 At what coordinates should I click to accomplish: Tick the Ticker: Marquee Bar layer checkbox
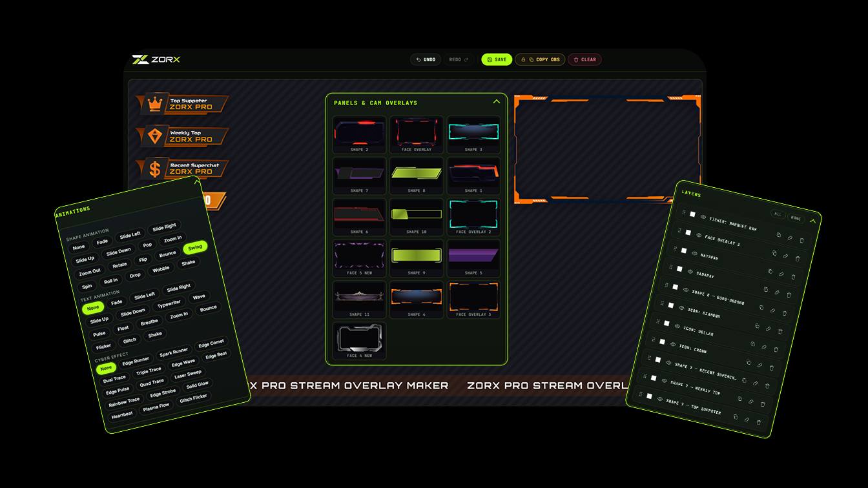click(692, 214)
